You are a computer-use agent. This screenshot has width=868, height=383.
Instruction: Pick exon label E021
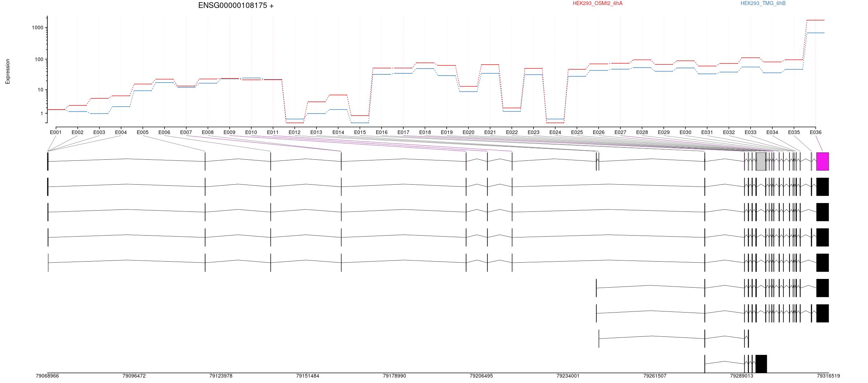[x=490, y=132]
